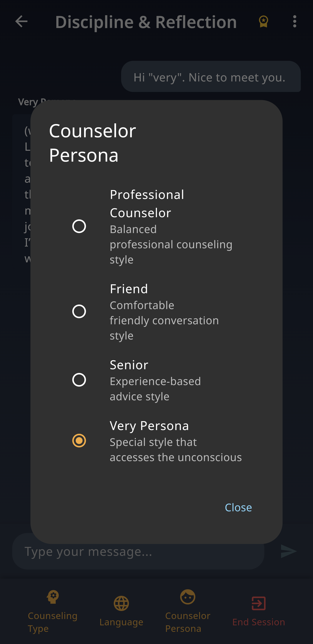Tap the Language globe icon
Viewport: 313px width, 644px height.
[x=121, y=603]
